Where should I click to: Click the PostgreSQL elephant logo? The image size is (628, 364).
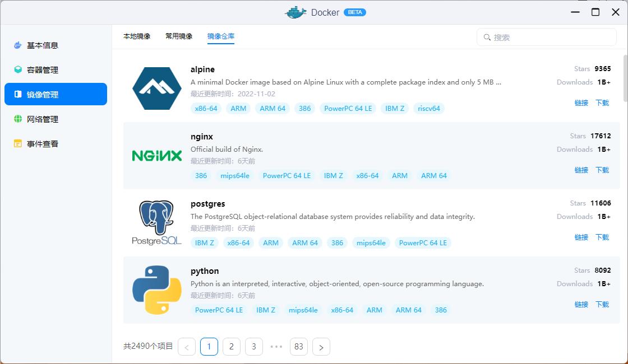[157, 223]
